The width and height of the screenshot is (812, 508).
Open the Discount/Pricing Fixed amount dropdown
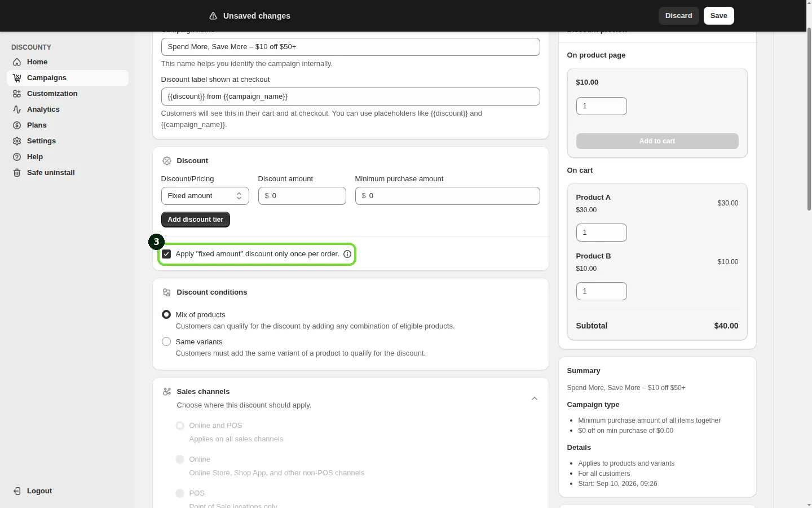click(x=205, y=196)
